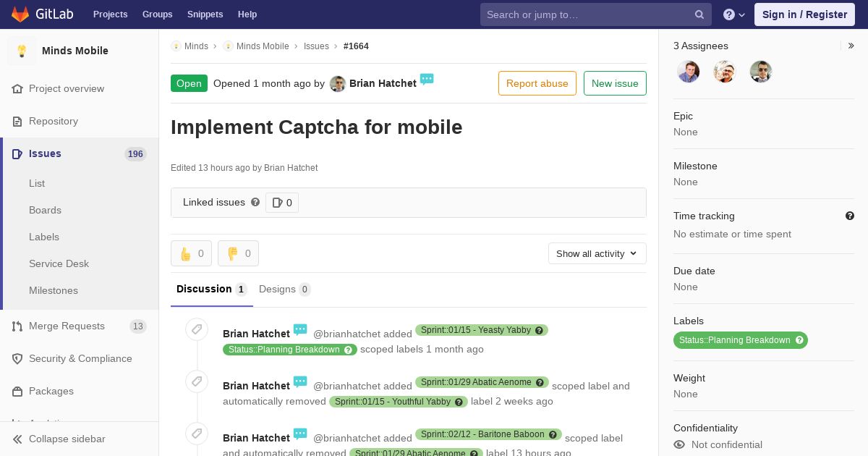Open the Labels page in sidebar
Image resolution: width=868 pixels, height=456 pixels.
(x=44, y=237)
